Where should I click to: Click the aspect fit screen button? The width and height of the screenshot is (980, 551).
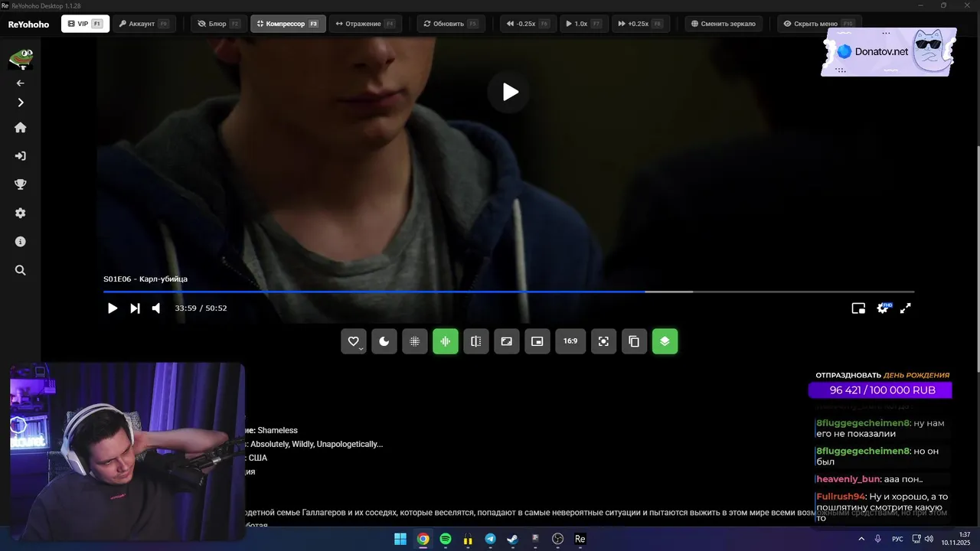507,341
